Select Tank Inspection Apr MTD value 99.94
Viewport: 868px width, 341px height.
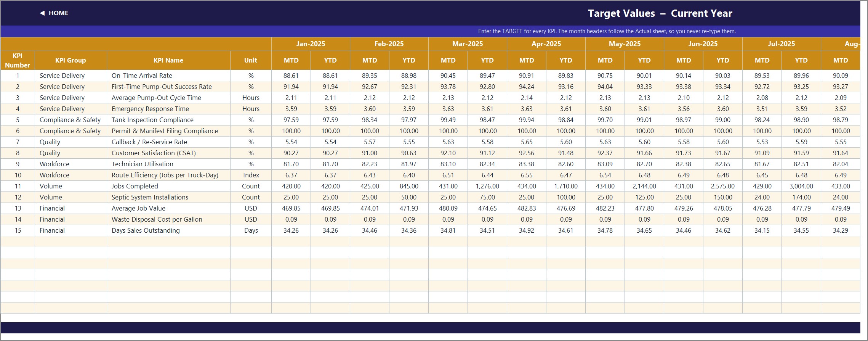[527, 120]
